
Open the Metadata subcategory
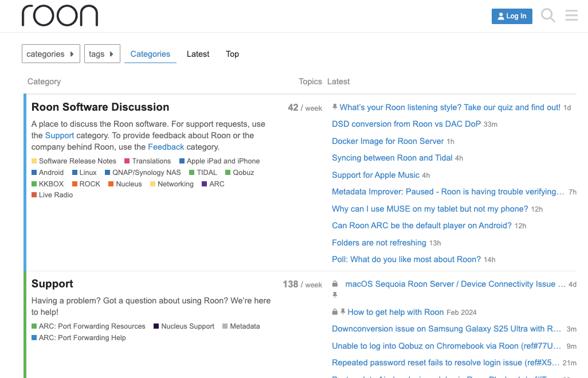click(241, 326)
